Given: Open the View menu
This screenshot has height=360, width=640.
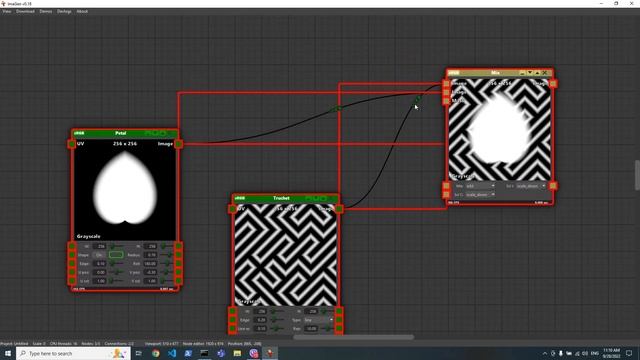Looking at the screenshot, I should [x=7, y=11].
